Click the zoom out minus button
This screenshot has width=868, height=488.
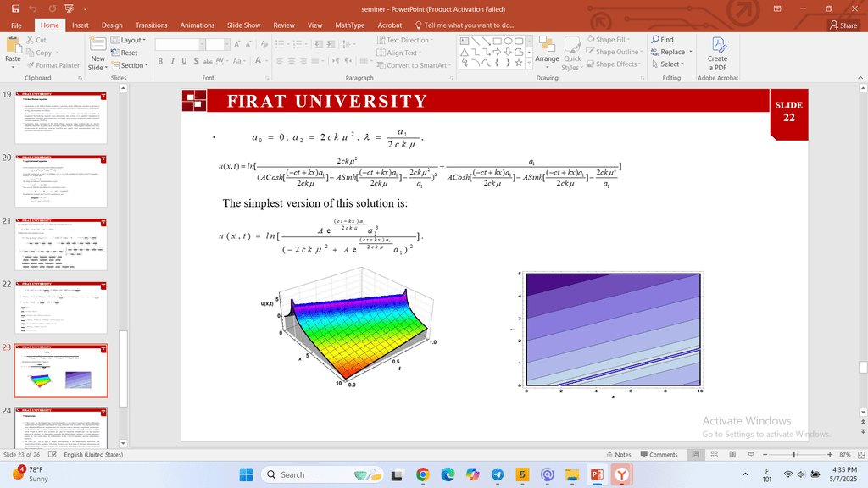(x=765, y=454)
